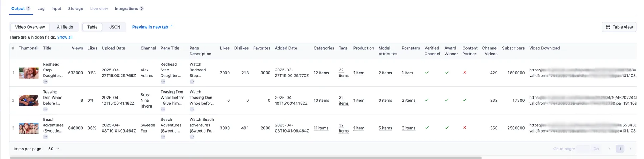
Task: Open the Live view tab
Action: [99, 9]
